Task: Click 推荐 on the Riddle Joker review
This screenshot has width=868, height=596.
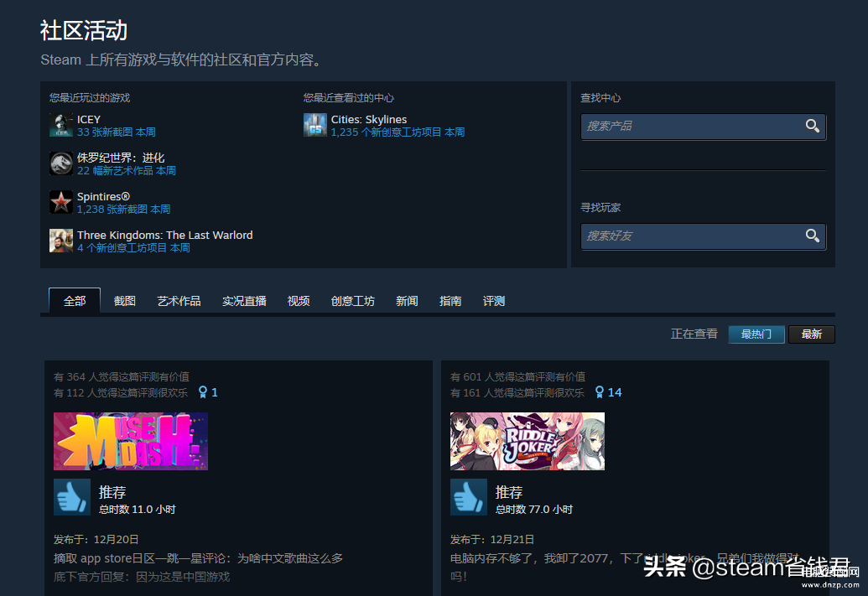Action: tap(509, 492)
